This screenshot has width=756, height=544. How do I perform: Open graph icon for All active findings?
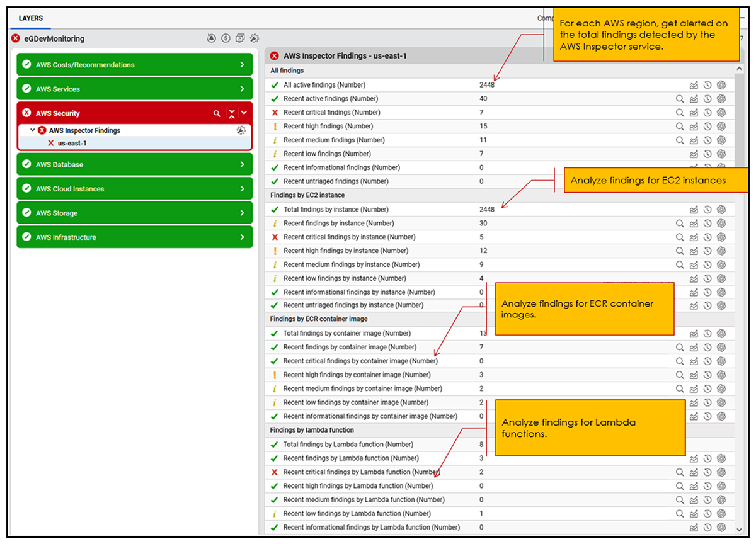[694, 85]
